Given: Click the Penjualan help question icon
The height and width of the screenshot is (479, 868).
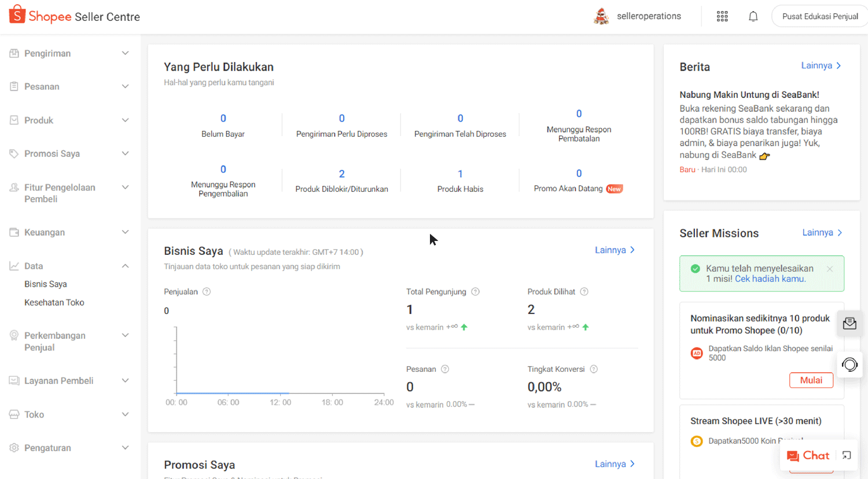Looking at the screenshot, I should [x=207, y=292].
